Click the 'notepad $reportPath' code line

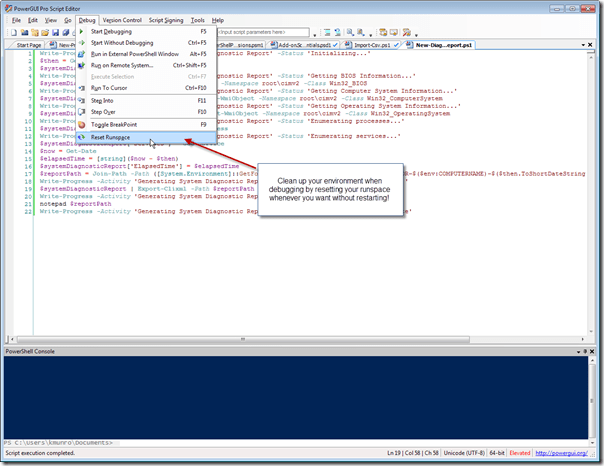click(75, 204)
